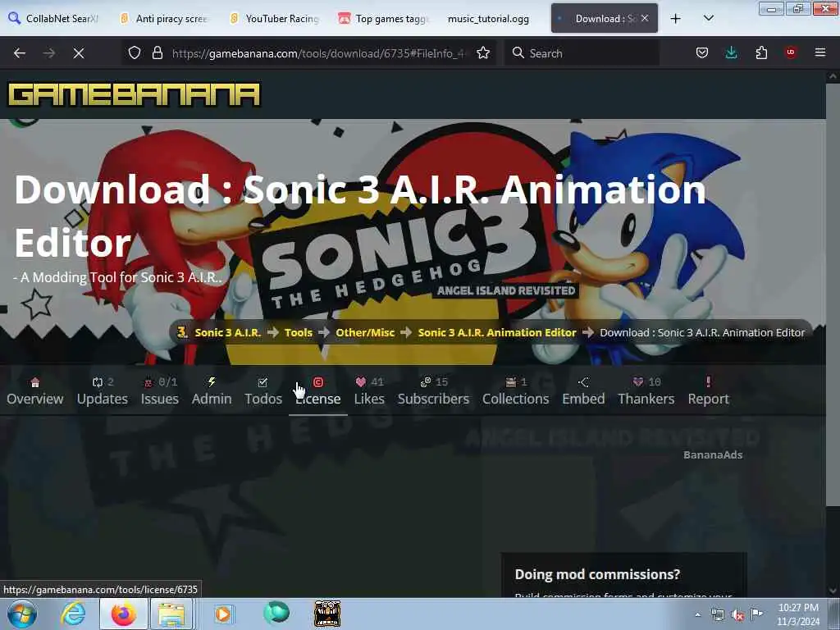Screen dimensions: 840x630
Task: Open the Overview page tab
Action: [x=34, y=391]
